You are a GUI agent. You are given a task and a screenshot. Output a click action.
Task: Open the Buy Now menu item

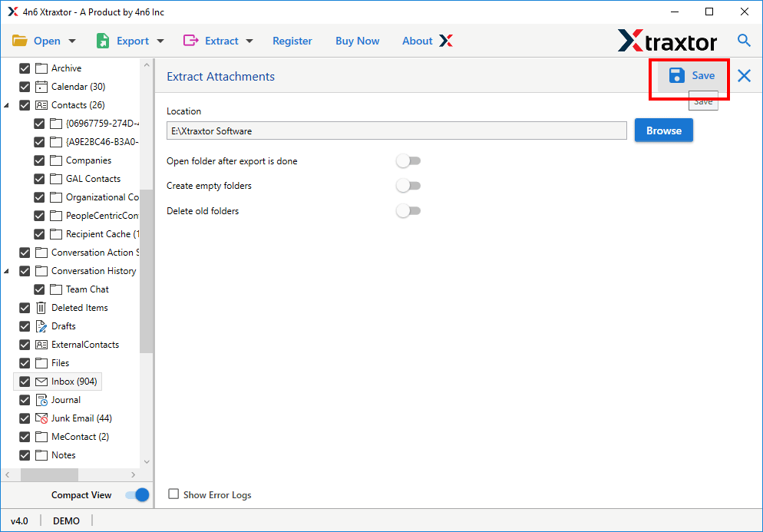pyautogui.click(x=357, y=41)
